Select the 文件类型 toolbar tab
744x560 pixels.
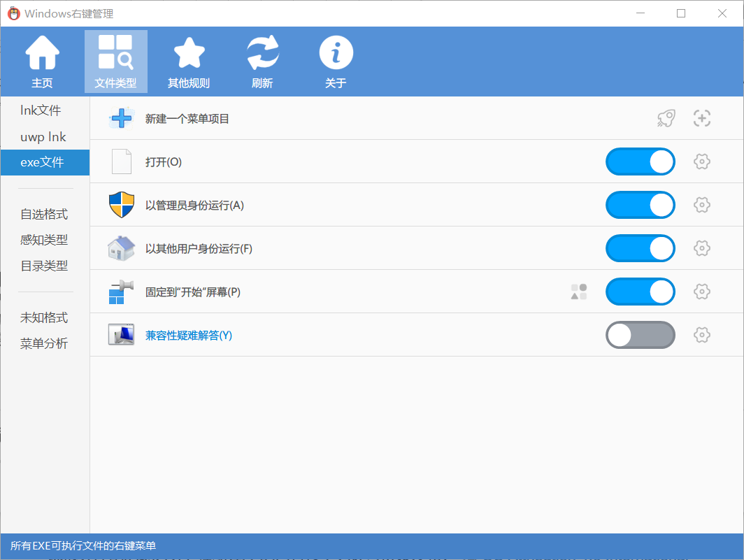point(115,62)
